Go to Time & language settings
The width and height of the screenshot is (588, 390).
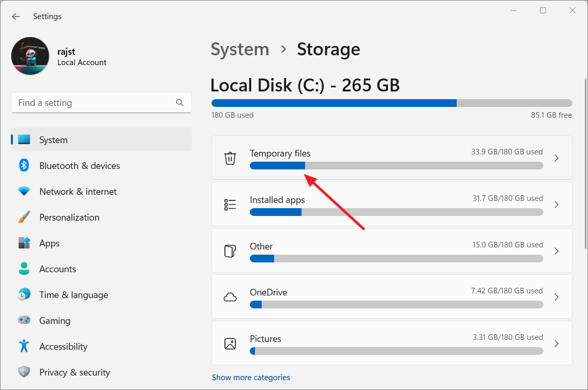pyautogui.click(x=73, y=294)
